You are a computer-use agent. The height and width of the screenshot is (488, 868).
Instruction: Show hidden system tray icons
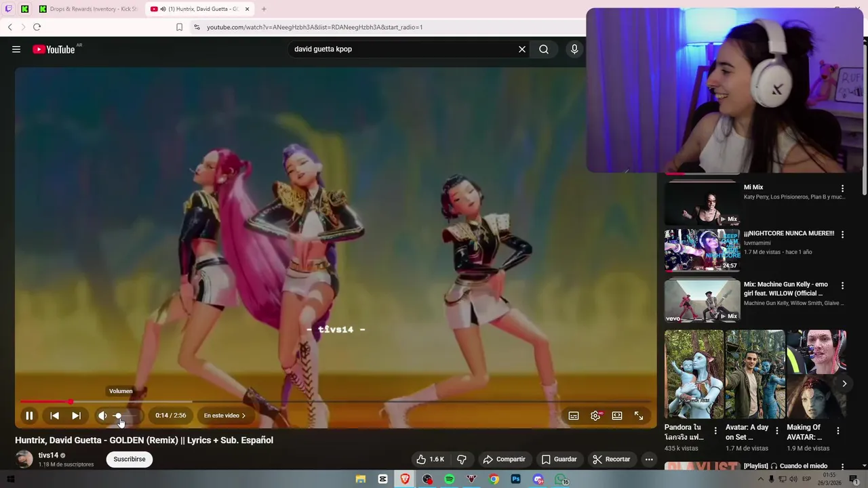(x=760, y=479)
